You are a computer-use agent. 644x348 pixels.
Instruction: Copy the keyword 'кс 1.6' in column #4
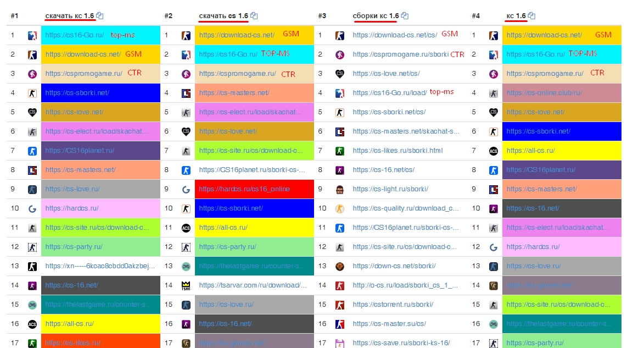tap(532, 16)
